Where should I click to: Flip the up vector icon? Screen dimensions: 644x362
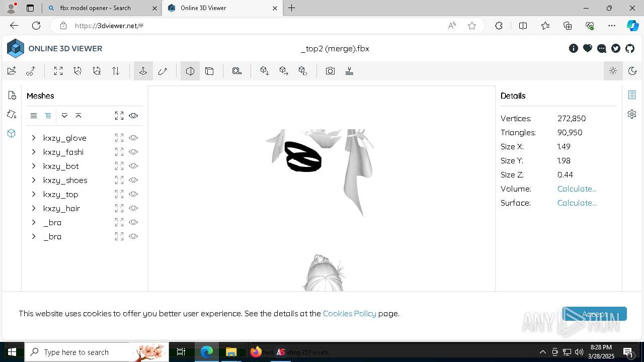click(x=116, y=71)
